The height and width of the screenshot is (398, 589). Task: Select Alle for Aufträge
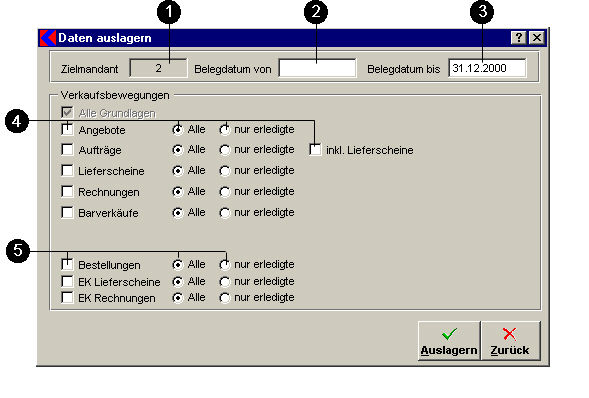click(178, 150)
